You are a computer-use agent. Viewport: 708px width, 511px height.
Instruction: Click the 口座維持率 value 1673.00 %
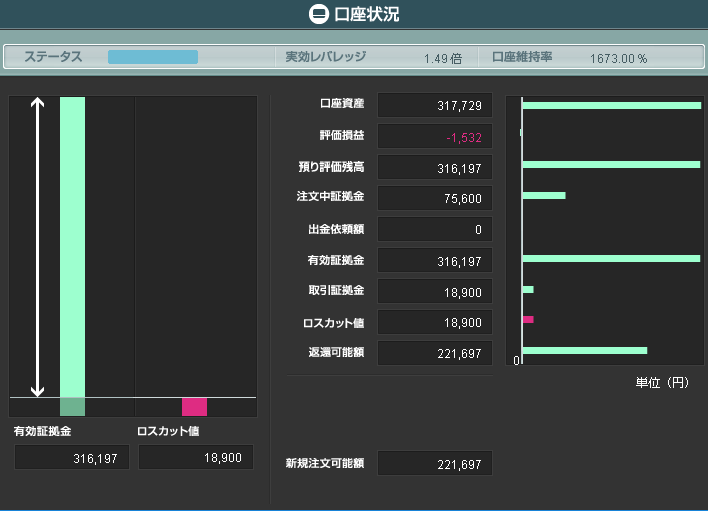coord(618,58)
